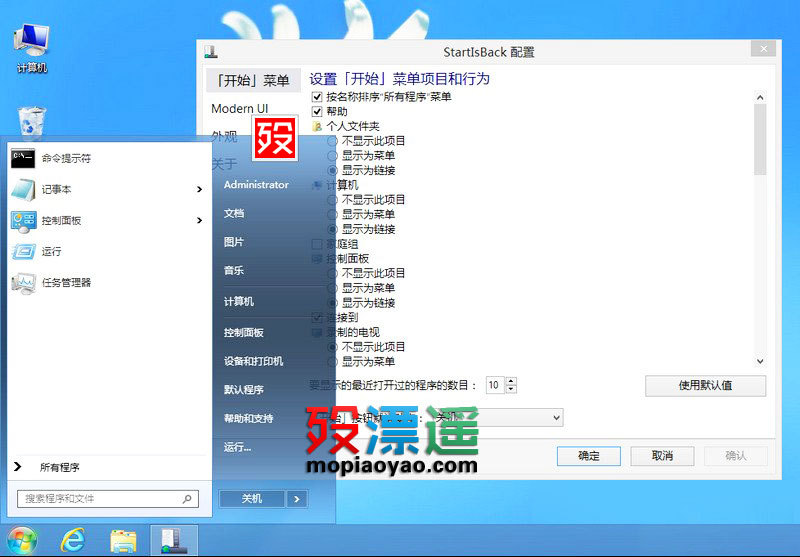
Task: Click the search magnifier icon
Action: [187, 498]
